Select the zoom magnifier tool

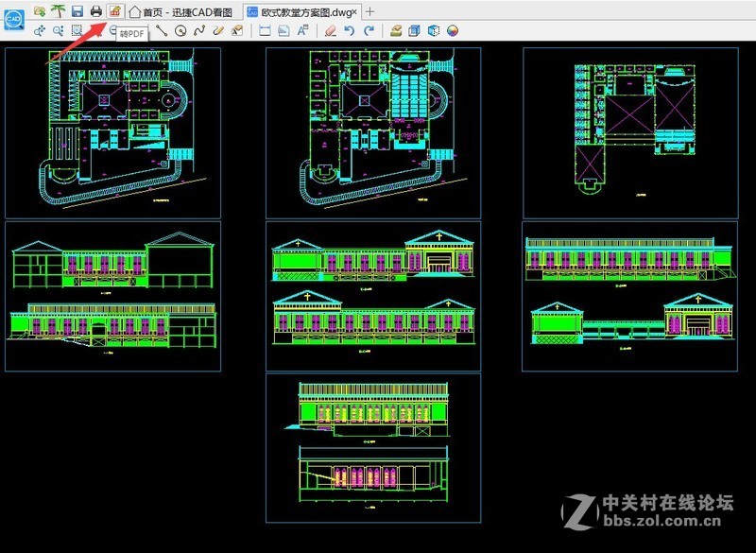pos(59,31)
